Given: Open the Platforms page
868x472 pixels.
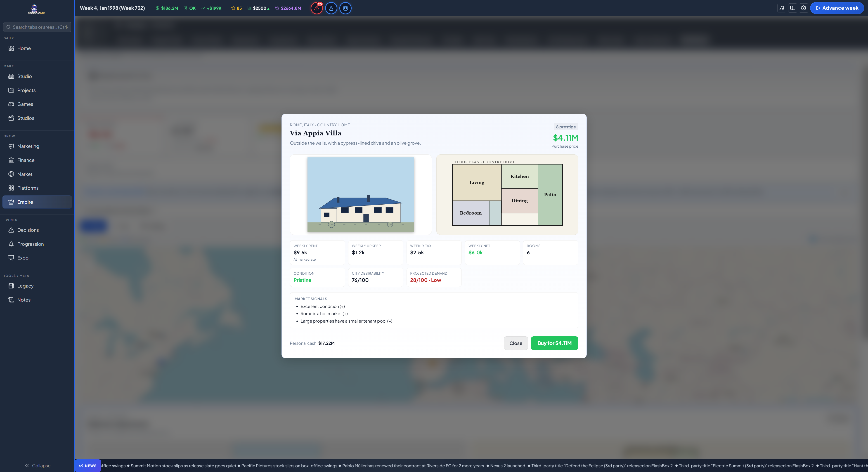Looking at the screenshot, I should [37, 188].
